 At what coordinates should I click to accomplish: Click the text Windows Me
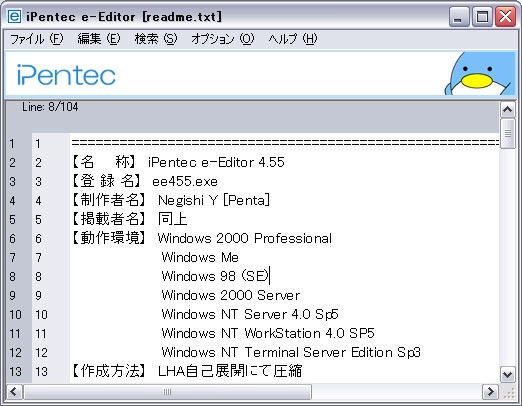pos(200,258)
